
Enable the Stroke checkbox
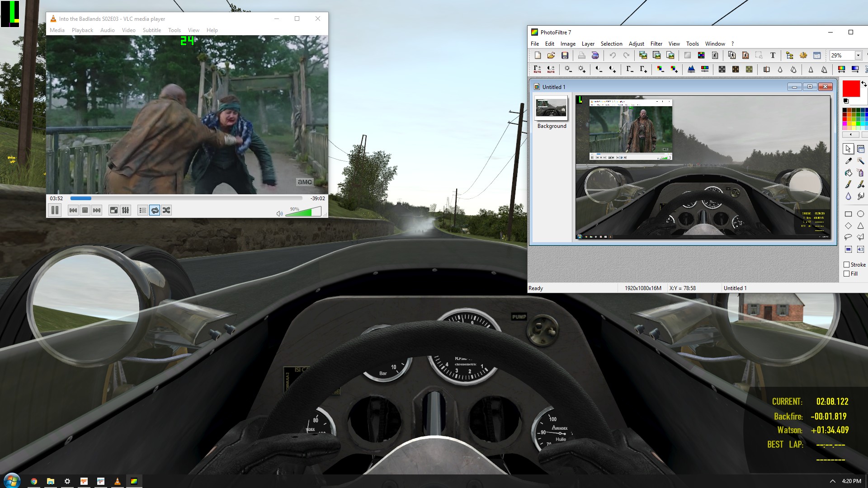847,265
